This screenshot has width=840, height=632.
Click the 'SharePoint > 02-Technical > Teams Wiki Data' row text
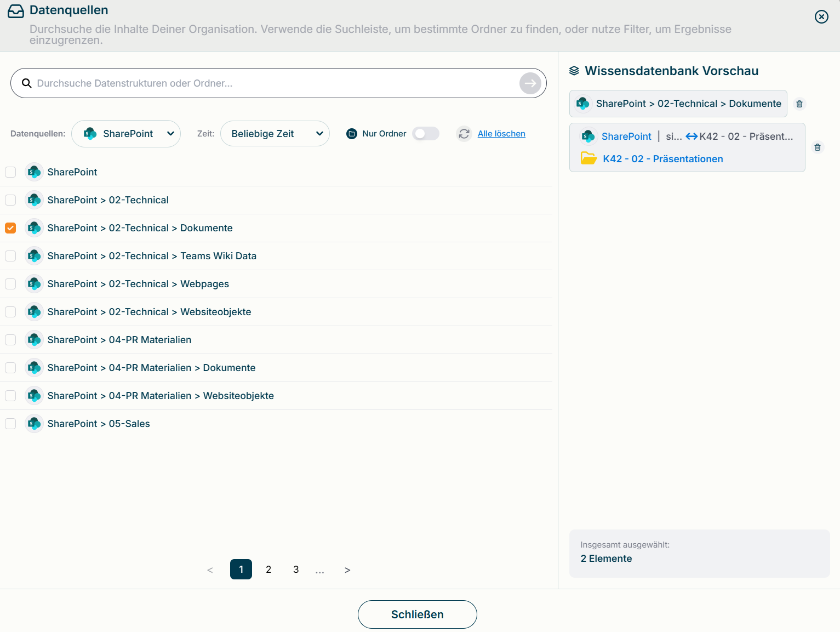pyautogui.click(x=152, y=256)
